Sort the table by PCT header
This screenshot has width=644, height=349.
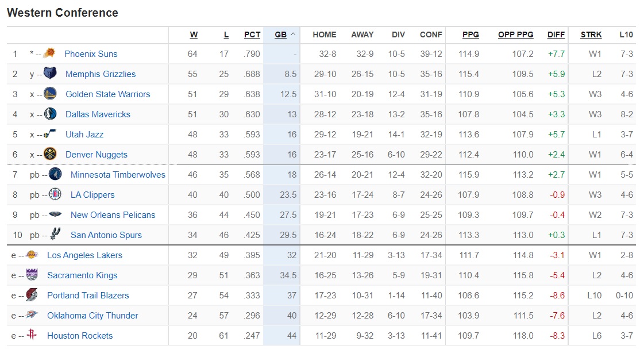tap(252, 34)
